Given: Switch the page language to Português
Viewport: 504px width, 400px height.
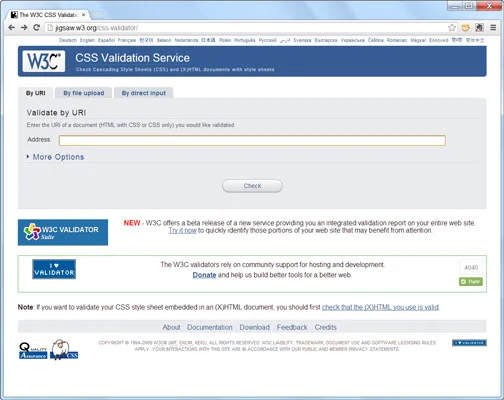Looking at the screenshot, I should click(245, 40).
